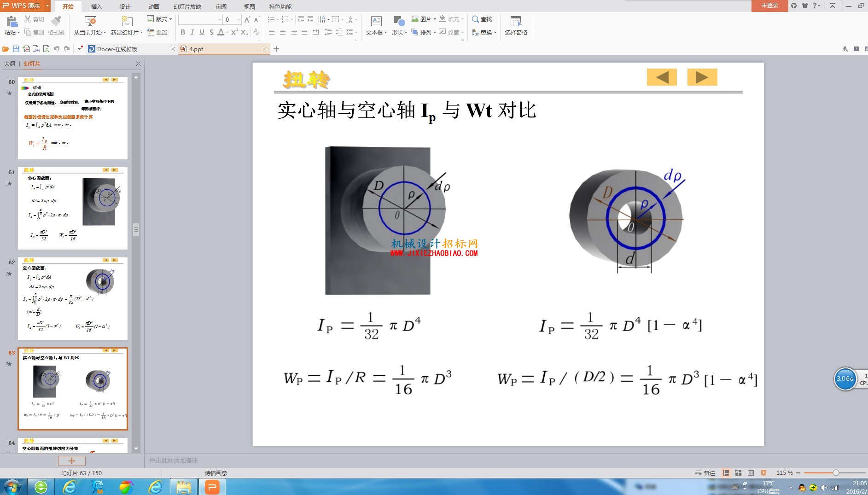
Task: Click the Paste (粘贴) clipboard icon
Action: coord(12,21)
